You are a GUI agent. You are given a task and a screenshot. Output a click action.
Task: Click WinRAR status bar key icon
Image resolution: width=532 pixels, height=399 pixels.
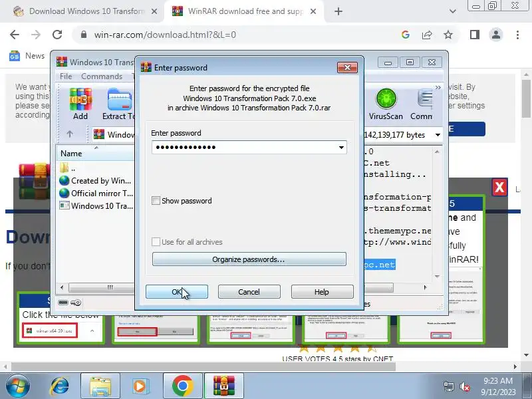(76, 303)
